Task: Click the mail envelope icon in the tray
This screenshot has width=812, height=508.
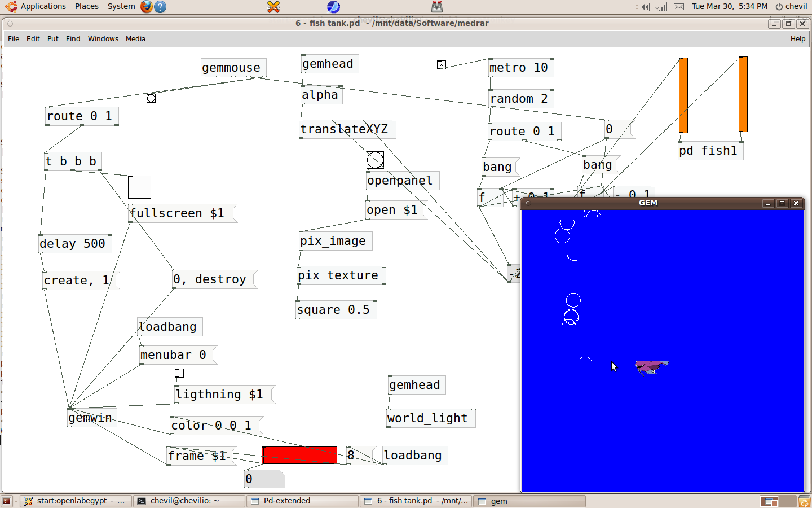Action: (679, 7)
